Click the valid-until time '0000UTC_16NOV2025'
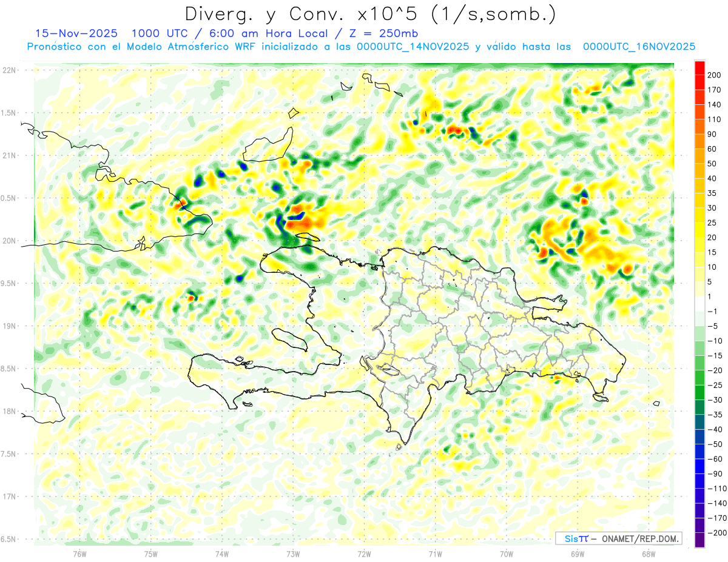The image size is (728, 562). click(638, 47)
